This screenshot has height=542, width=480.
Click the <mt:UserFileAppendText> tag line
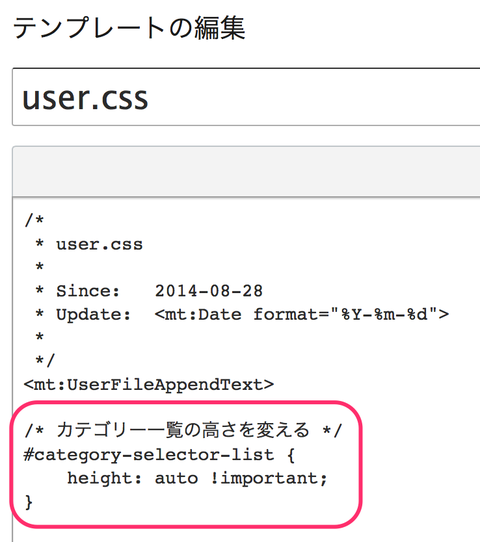(149, 384)
